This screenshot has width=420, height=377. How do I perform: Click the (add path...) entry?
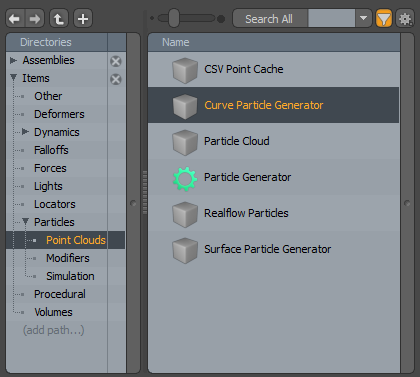[54, 330]
